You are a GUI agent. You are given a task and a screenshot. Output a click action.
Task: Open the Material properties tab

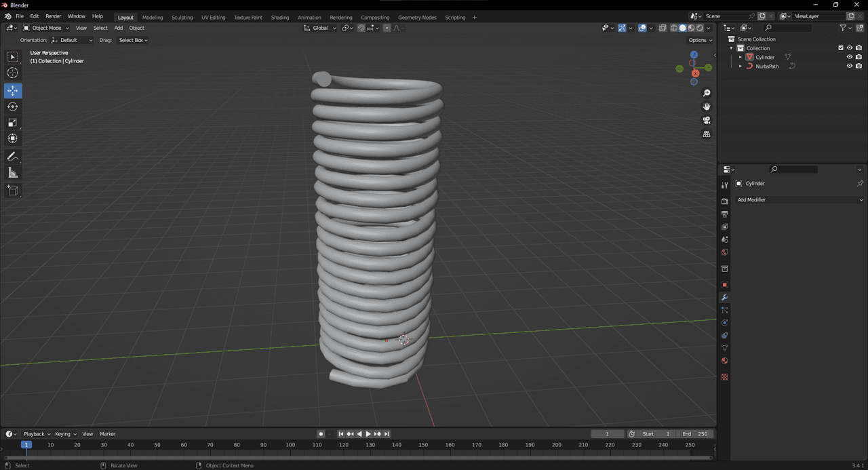tap(724, 361)
